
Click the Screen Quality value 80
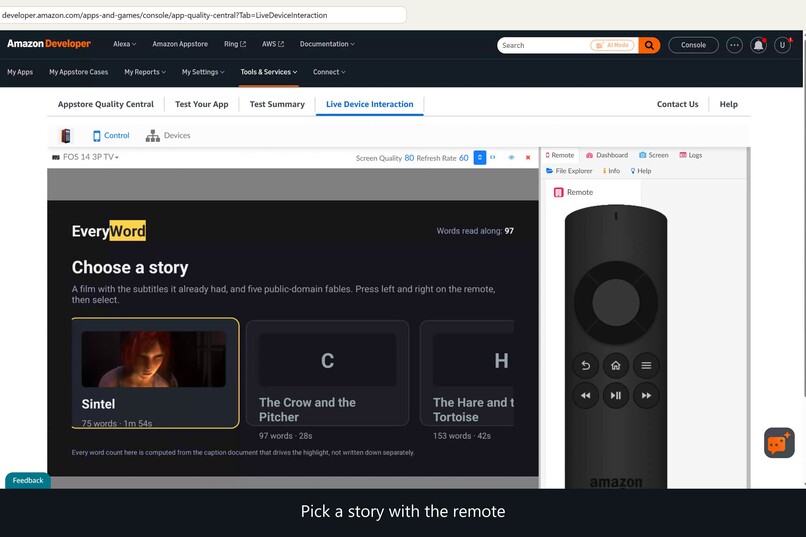pyautogui.click(x=409, y=158)
